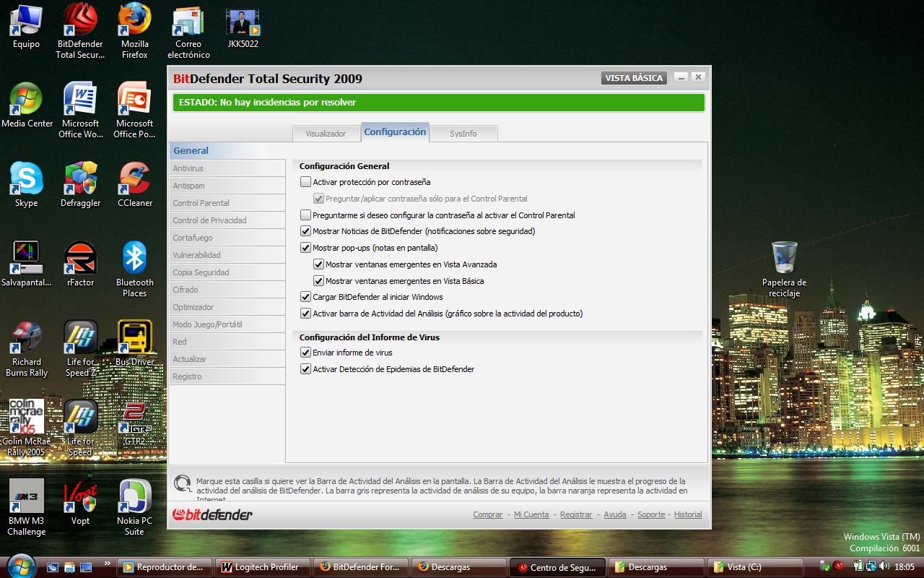Launch Mozilla Firefox from desktop
Screen dimensions: 924x578
coord(134,30)
